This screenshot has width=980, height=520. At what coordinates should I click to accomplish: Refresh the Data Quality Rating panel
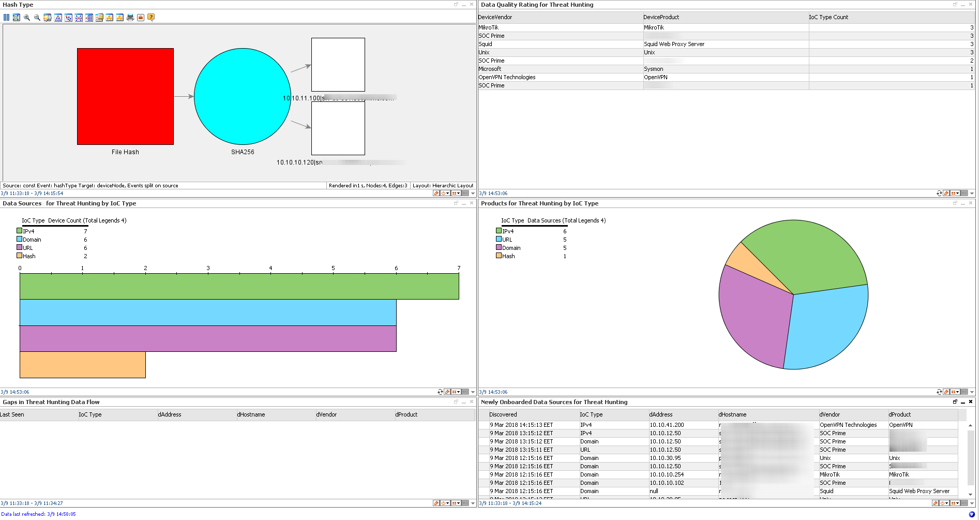[x=939, y=193]
